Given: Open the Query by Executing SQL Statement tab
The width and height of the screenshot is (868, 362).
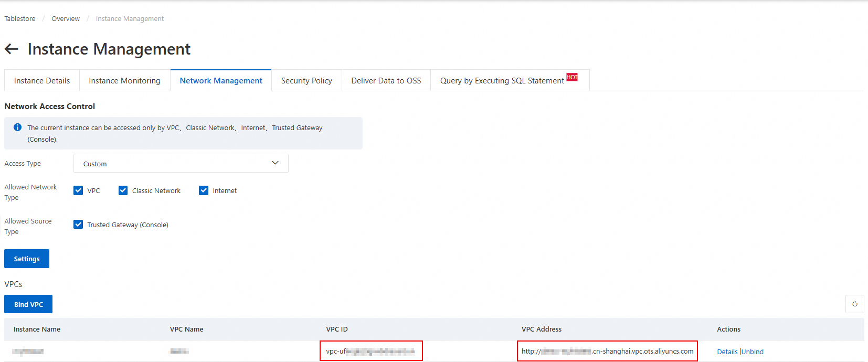Looking at the screenshot, I should (510, 80).
